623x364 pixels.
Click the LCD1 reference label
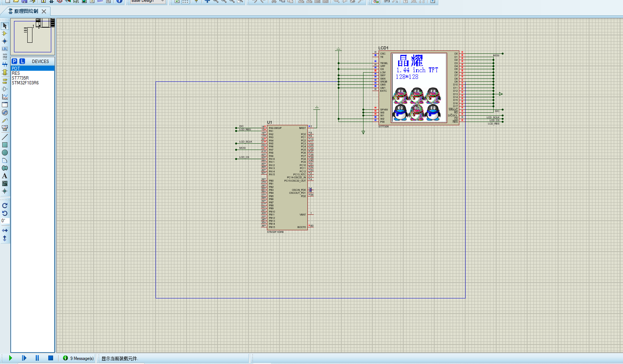tap(383, 48)
